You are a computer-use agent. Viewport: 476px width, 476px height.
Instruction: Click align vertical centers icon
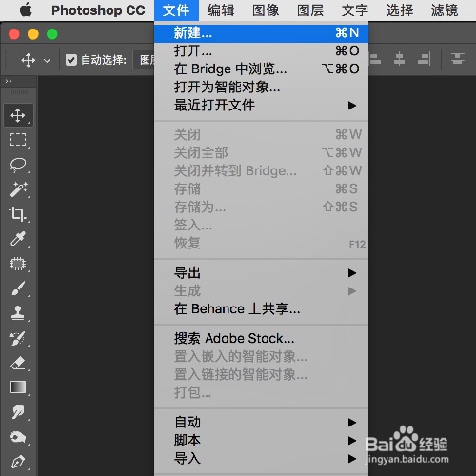(399, 59)
